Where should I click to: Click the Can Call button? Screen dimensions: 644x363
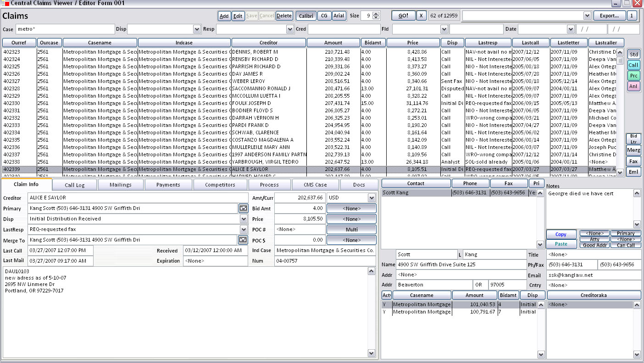(x=626, y=245)
